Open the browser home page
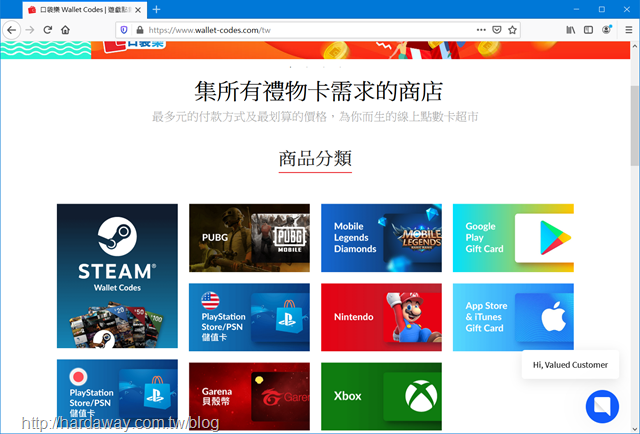 (x=65, y=30)
